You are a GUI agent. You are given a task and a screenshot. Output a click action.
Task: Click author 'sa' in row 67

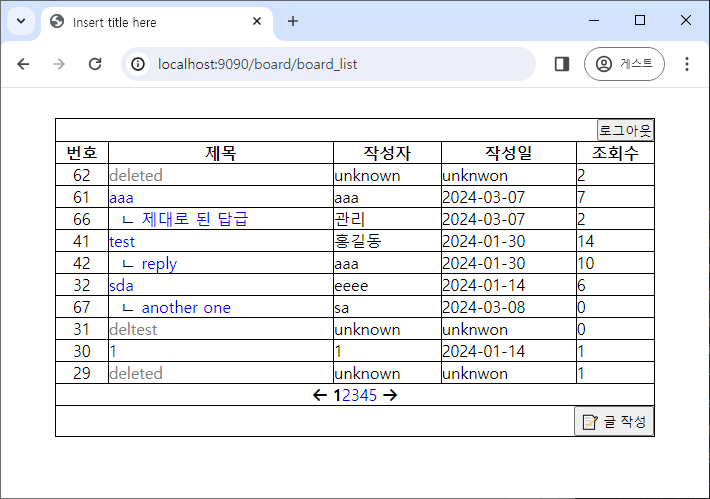[342, 308]
